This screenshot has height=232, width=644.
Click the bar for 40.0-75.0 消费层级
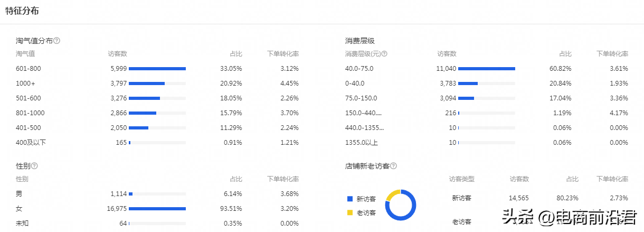pyautogui.click(x=487, y=69)
